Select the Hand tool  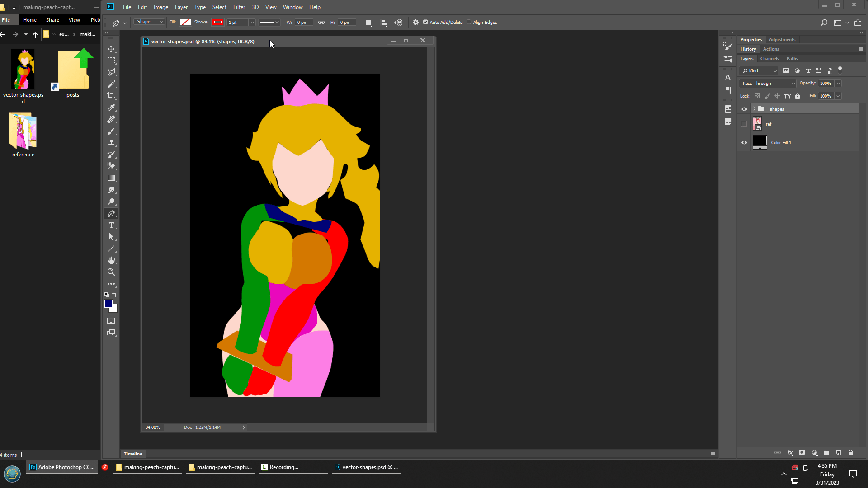click(x=111, y=260)
